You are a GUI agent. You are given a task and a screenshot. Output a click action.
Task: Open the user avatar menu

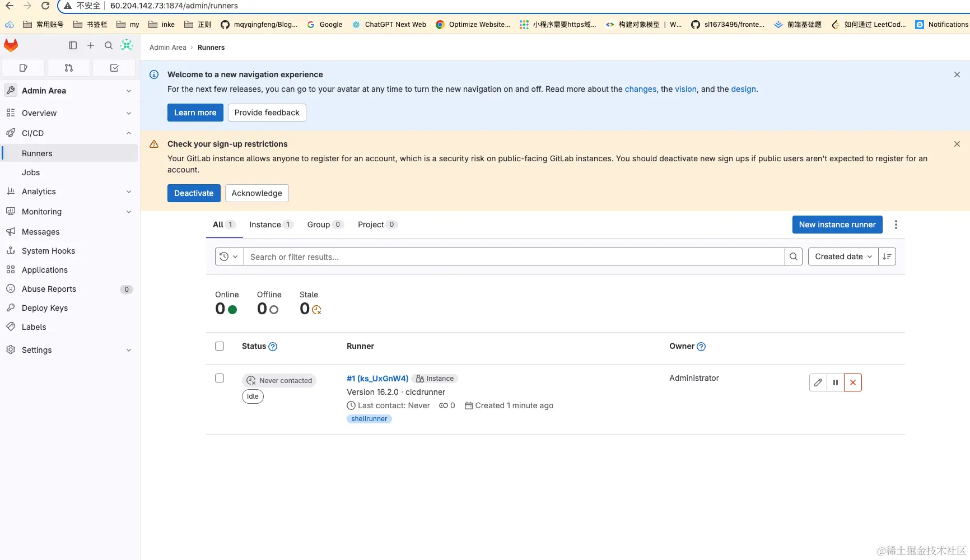127,45
